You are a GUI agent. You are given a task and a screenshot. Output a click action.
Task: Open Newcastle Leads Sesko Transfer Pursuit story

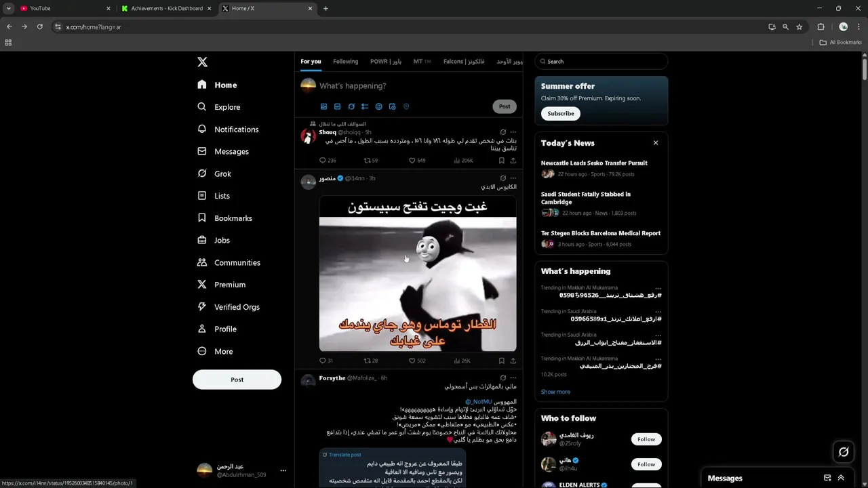point(594,163)
